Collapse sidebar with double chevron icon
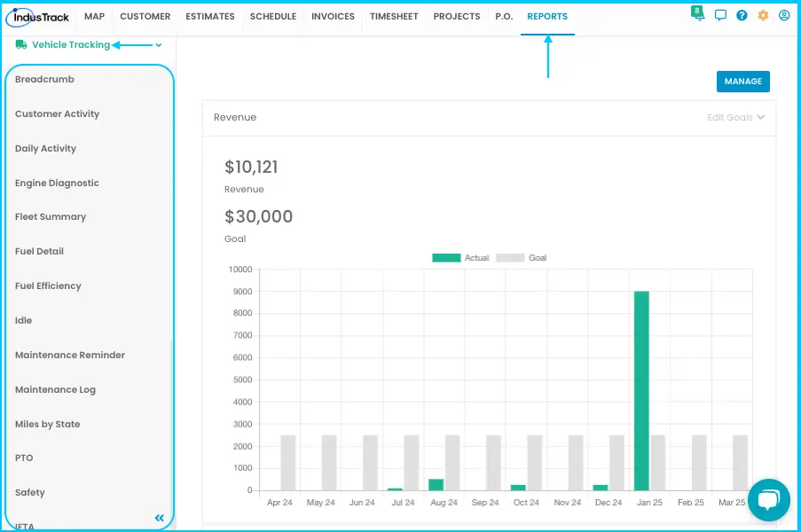Screen dimensions: 801x532 pos(160,518)
